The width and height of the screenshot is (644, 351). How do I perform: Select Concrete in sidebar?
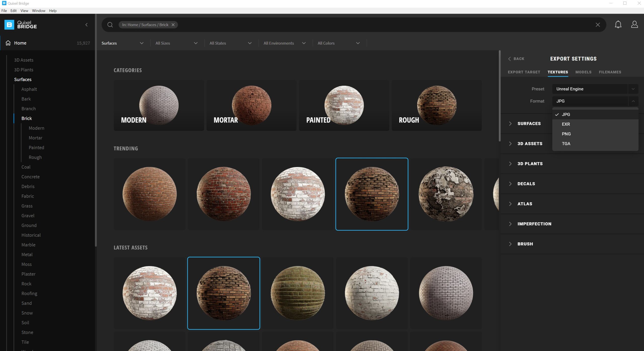[x=30, y=177]
